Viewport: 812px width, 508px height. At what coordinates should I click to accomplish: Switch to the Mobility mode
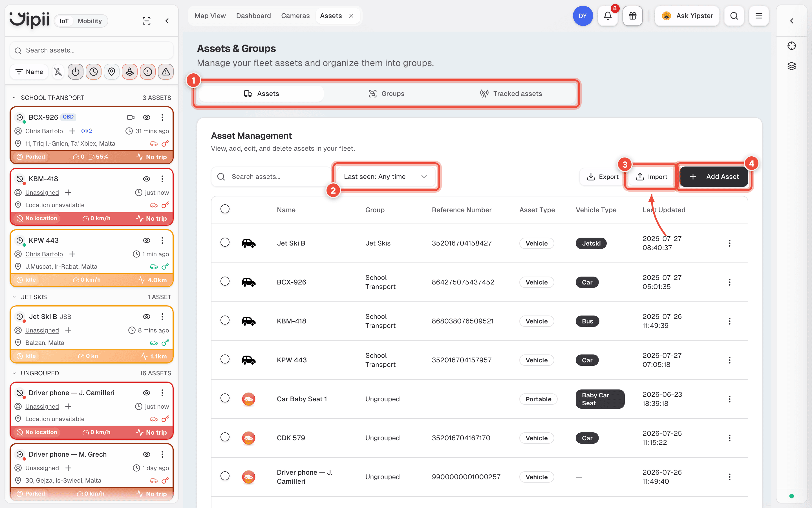click(90, 21)
